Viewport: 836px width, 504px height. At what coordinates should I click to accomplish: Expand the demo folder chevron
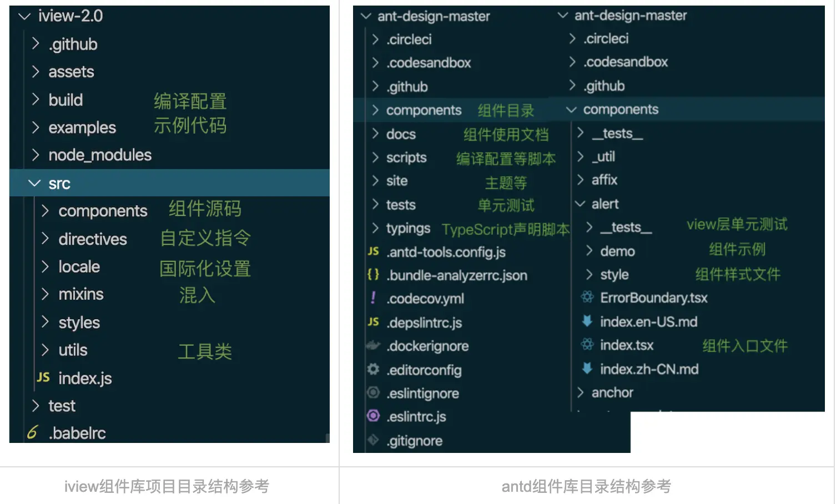click(590, 251)
